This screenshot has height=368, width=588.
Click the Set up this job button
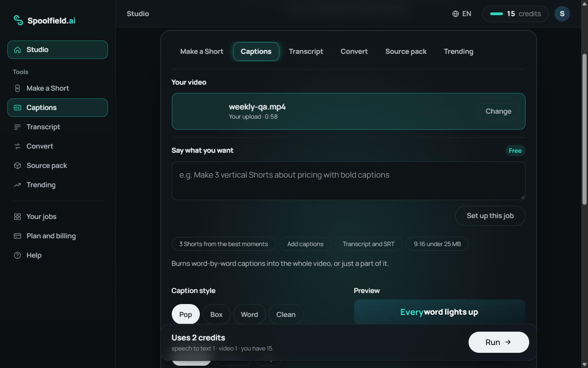[x=490, y=216]
